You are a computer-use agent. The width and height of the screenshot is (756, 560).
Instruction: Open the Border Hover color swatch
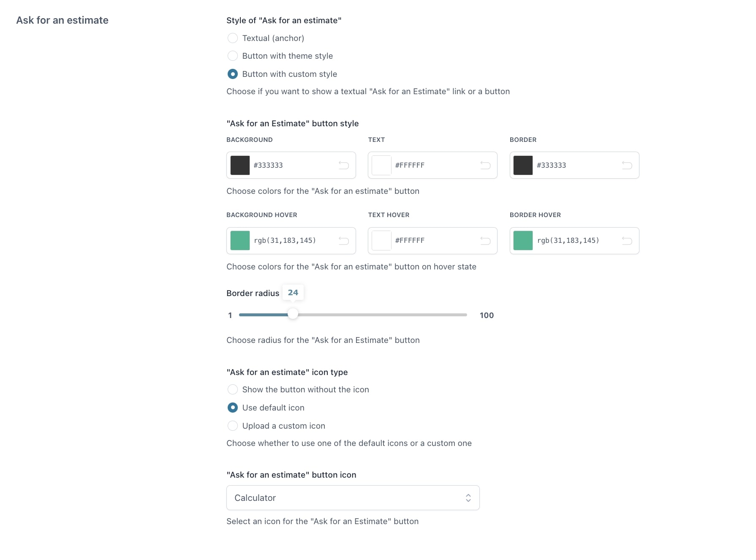pyautogui.click(x=523, y=241)
